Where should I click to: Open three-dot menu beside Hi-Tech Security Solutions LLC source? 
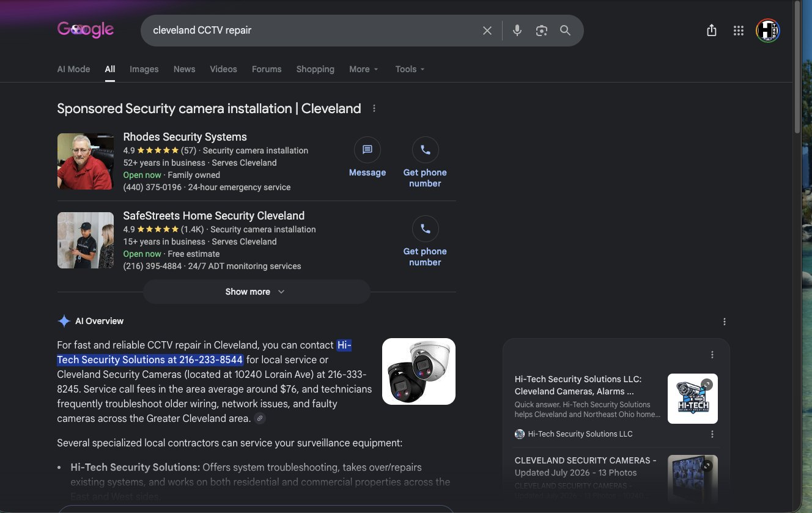coord(712,434)
